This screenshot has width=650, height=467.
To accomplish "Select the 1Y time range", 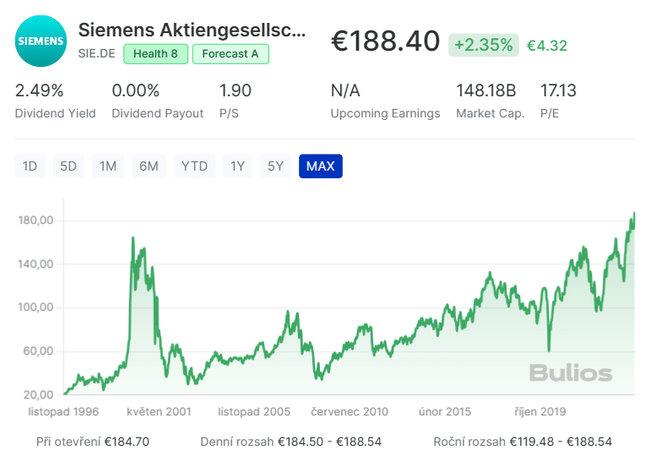I will (x=237, y=166).
